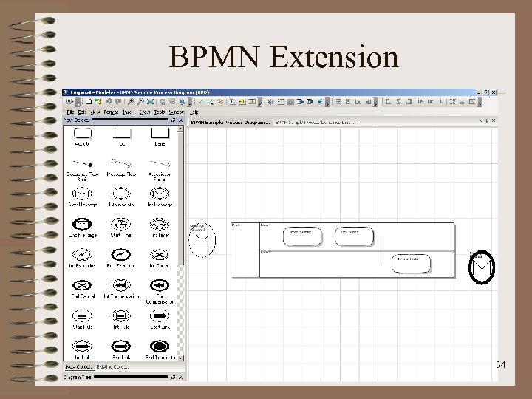
Task: Activate the BPMN Sample Process Diagram tab
Action: pos(230,122)
